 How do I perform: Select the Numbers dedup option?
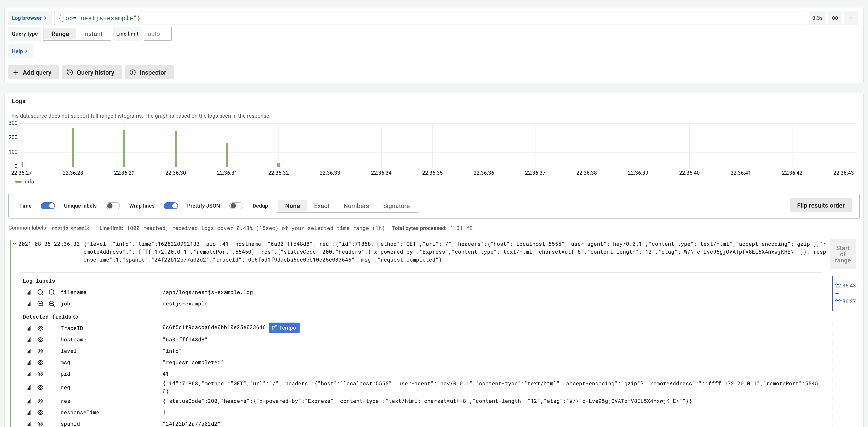[356, 205]
